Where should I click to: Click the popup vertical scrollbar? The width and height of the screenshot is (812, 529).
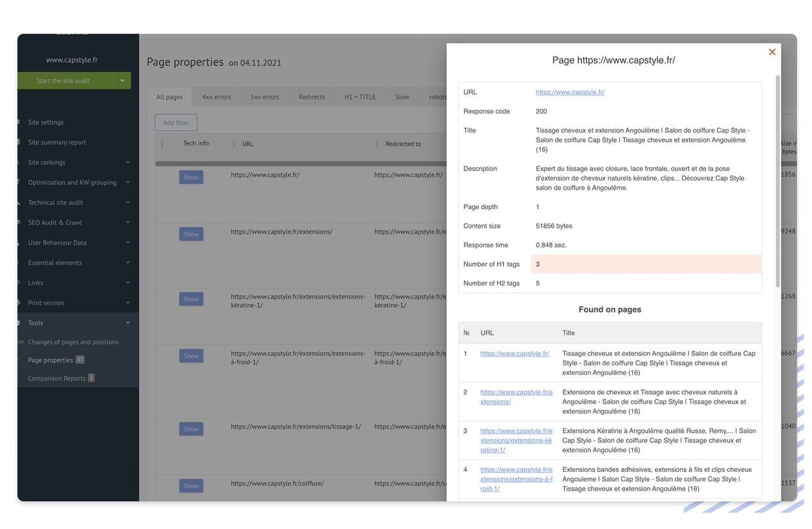pos(778,182)
